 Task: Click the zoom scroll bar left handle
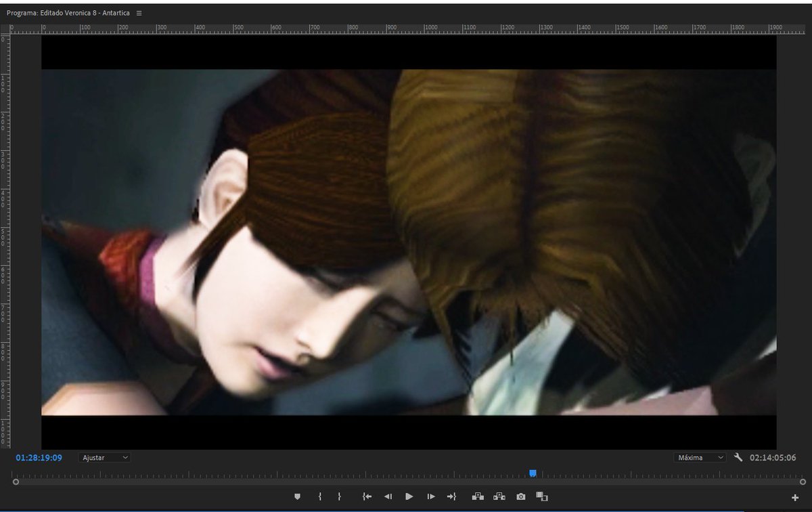[x=15, y=482]
